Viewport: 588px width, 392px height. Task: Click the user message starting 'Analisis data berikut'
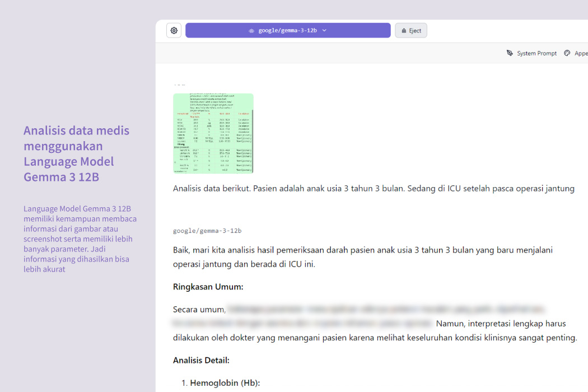(x=374, y=188)
